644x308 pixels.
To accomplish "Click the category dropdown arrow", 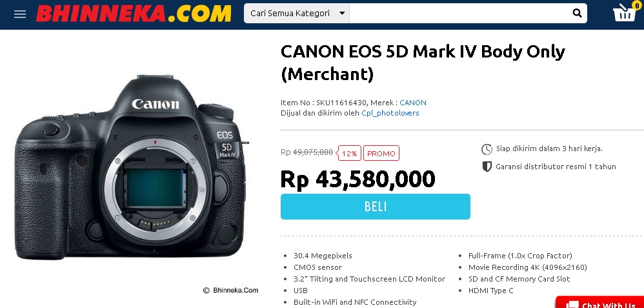I will [x=342, y=13].
